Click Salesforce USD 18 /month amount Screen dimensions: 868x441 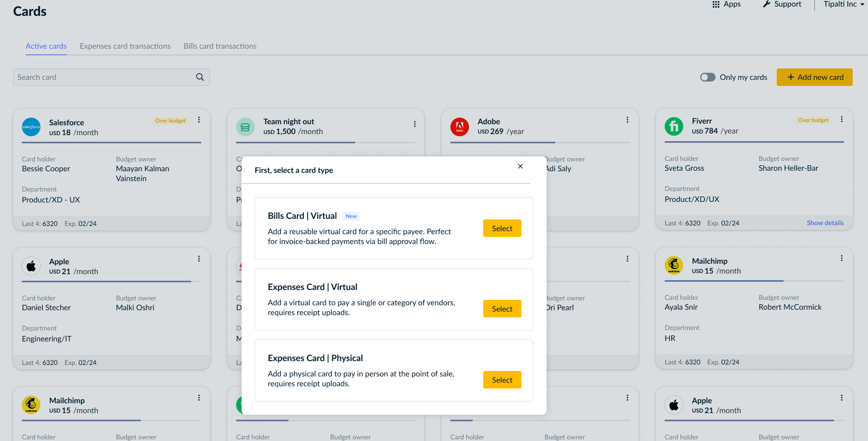click(x=74, y=132)
